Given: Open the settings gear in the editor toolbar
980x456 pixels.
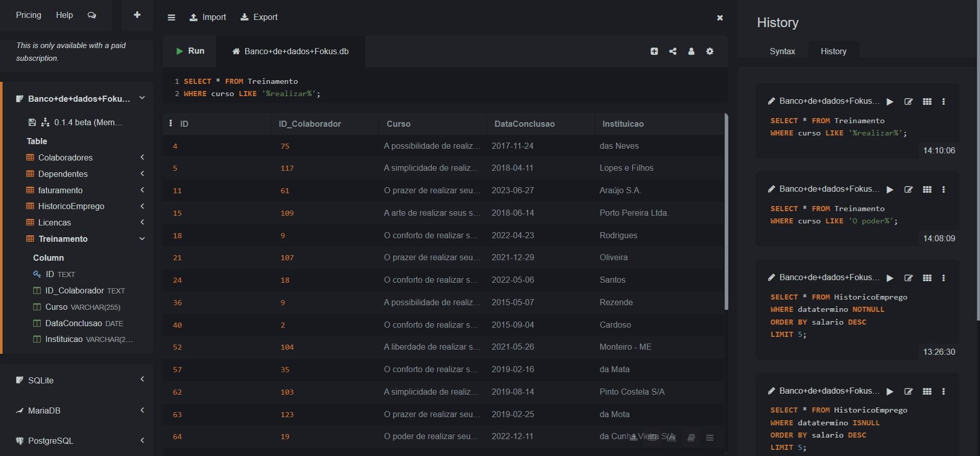Looking at the screenshot, I should click(x=710, y=51).
